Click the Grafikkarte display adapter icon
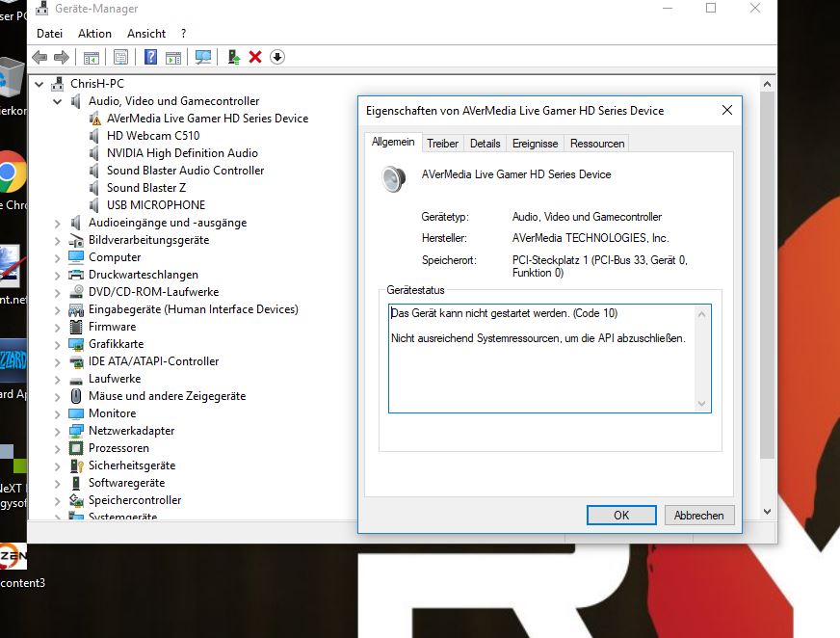Screen dimensions: 840x638 pos(76,344)
